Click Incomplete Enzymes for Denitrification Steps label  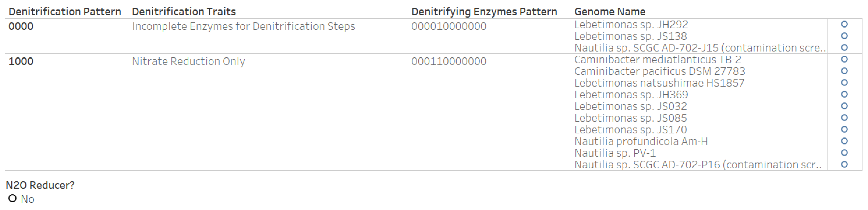tap(243, 26)
